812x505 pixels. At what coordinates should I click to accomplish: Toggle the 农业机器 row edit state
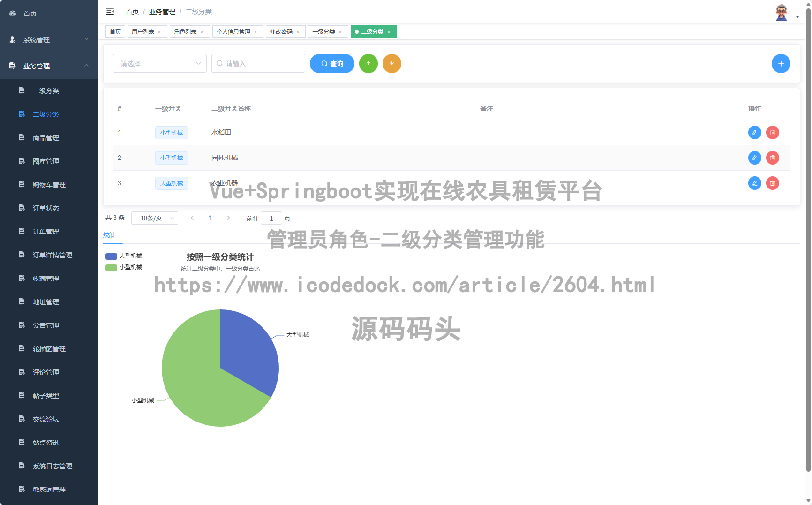click(754, 183)
